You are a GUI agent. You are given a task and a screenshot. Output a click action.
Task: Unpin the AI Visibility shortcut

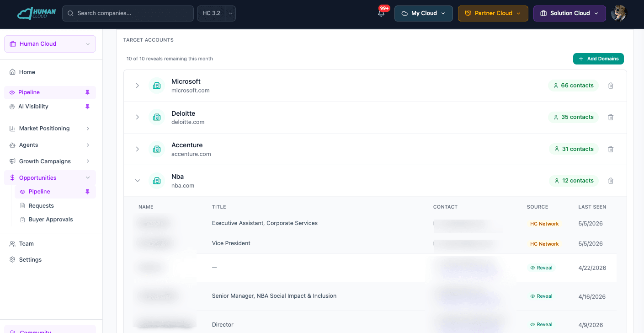point(87,107)
